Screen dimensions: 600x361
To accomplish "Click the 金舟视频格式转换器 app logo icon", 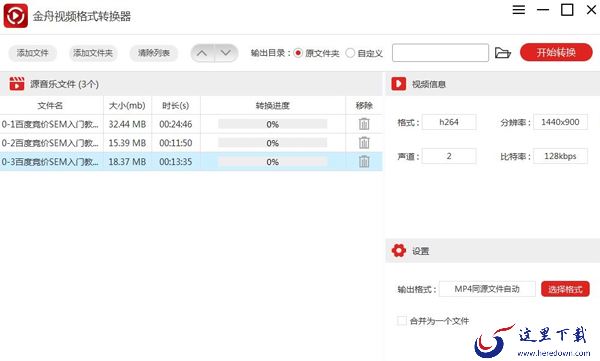I will [x=16, y=16].
